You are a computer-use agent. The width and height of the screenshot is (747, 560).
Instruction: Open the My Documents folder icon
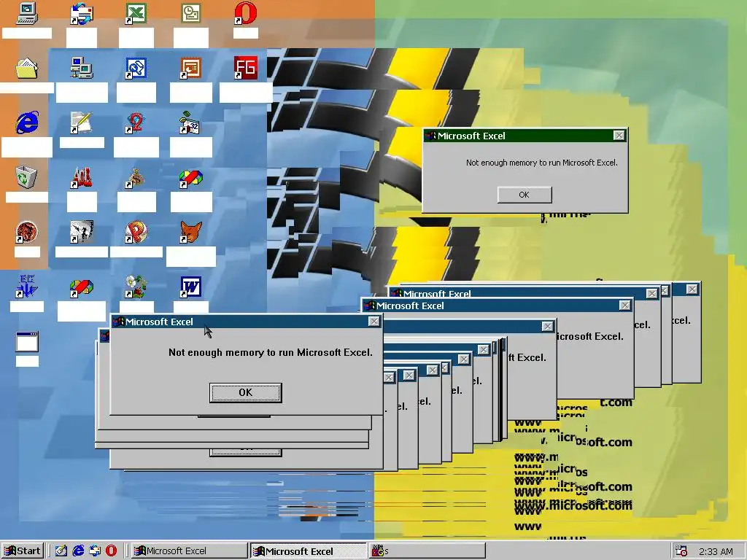pos(27,68)
